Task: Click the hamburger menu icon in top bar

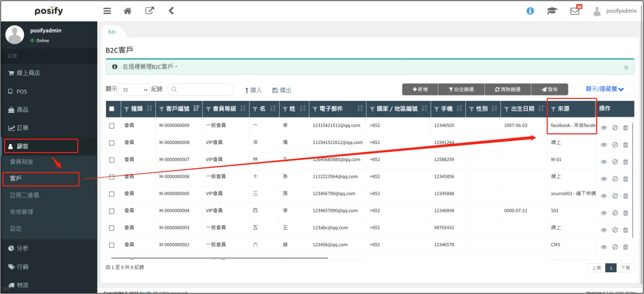Action: click(x=107, y=11)
